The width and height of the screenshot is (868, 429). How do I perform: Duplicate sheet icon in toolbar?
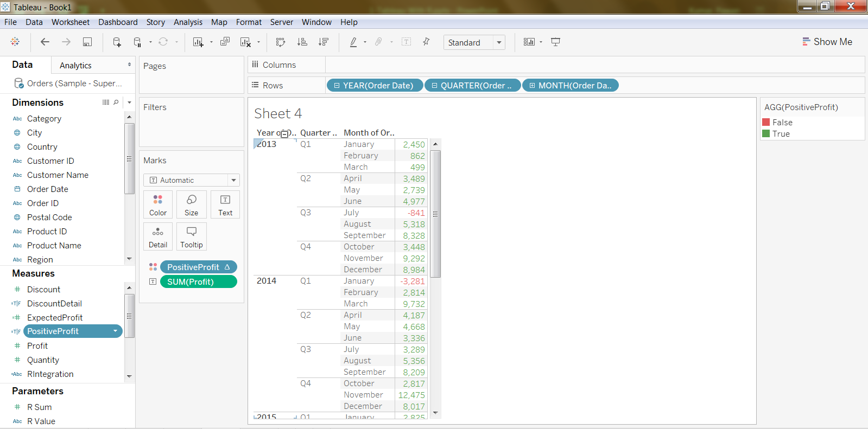225,42
